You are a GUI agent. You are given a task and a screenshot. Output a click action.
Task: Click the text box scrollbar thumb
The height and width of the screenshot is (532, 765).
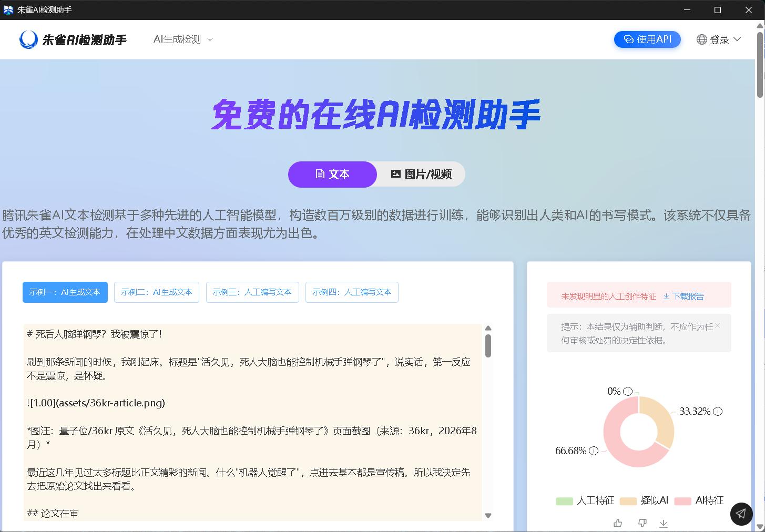click(x=488, y=346)
